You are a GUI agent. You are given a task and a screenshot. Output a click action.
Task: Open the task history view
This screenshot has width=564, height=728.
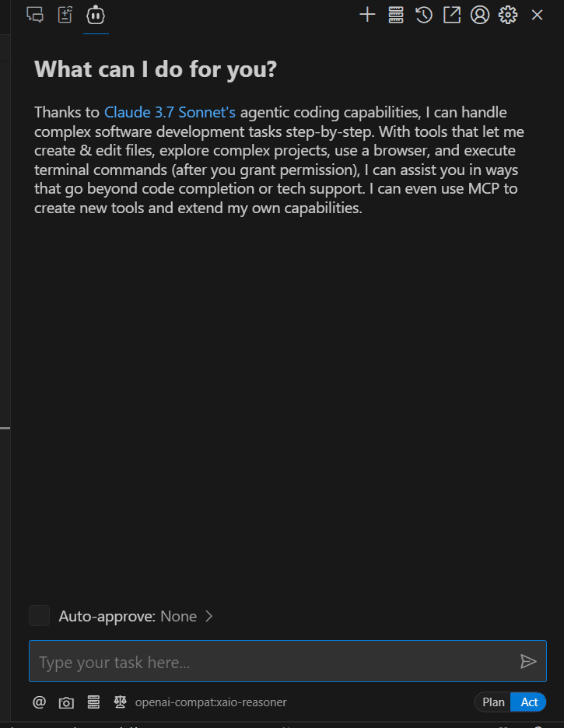(424, 15)
